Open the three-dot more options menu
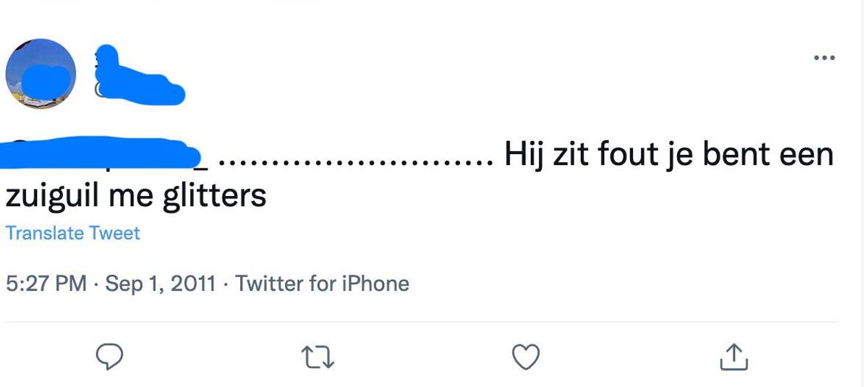The image size is (868, 387). [x=824, y=58]
